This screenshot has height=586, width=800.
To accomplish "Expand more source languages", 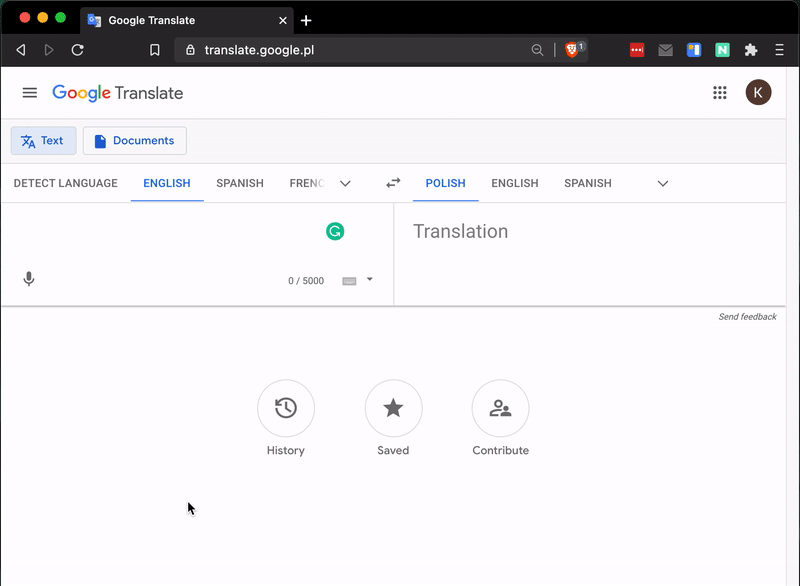I will [345, 184].
